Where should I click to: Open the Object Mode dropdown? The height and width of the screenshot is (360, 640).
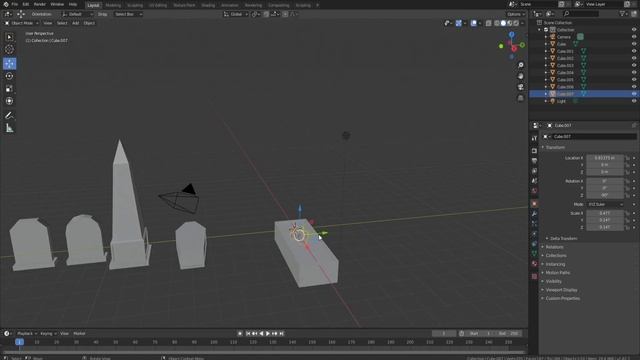(x=22, y=23)
